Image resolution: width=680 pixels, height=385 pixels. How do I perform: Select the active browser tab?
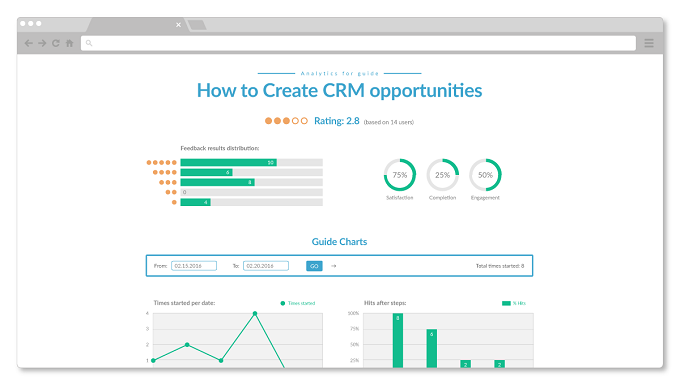(x=135, y=25)
